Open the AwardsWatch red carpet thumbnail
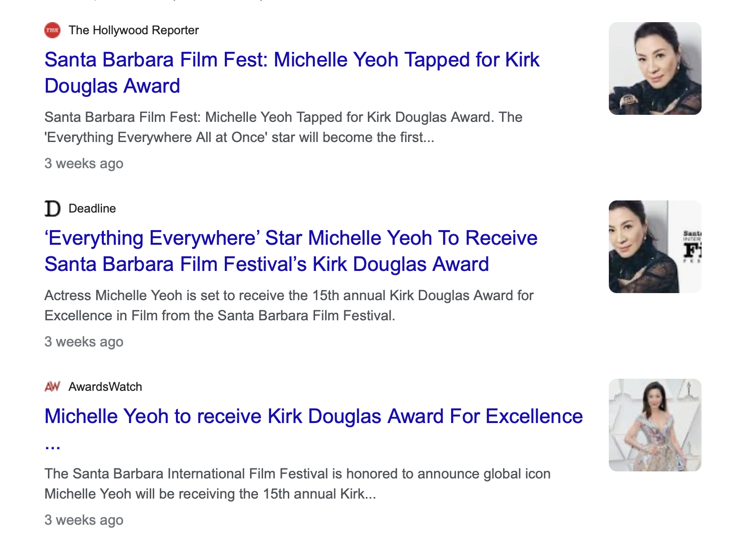This screenshot has height=556, width=756. pyautogui.click(x=655, y=425)
